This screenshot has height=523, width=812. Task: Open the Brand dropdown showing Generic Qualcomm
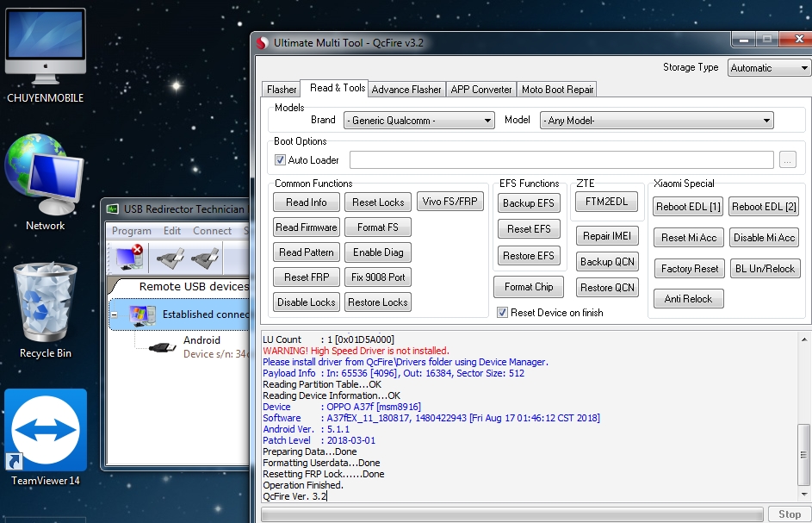tap(419, 121)
